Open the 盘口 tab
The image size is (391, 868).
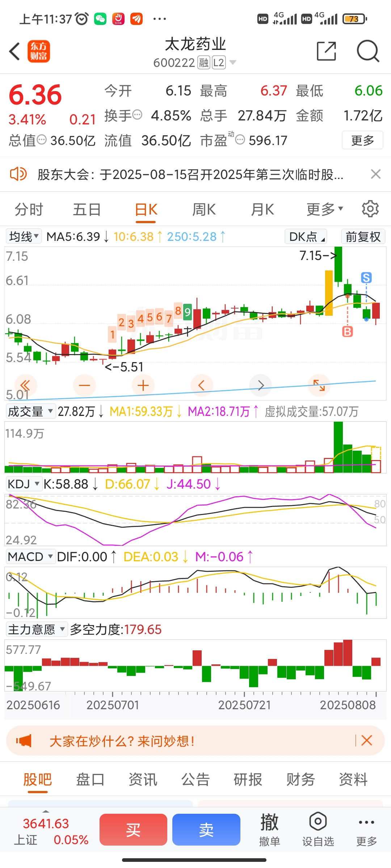click(90, 780)
